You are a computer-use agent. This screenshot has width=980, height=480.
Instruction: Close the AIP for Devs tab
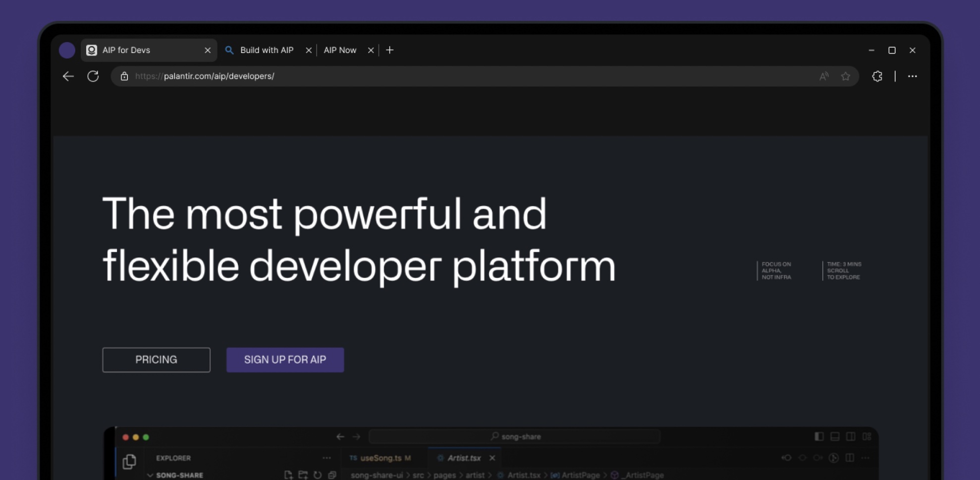208,50
